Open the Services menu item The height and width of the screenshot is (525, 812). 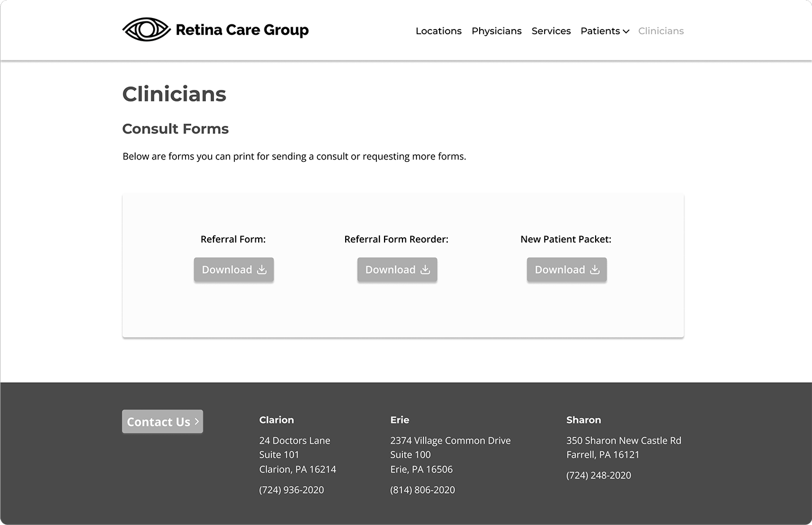(x=551, y=31)
